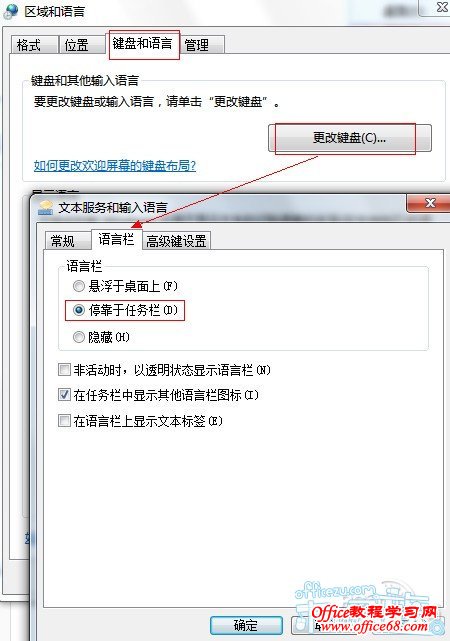Close the 文本服务和输入语言 dialog

coord(428,203)
